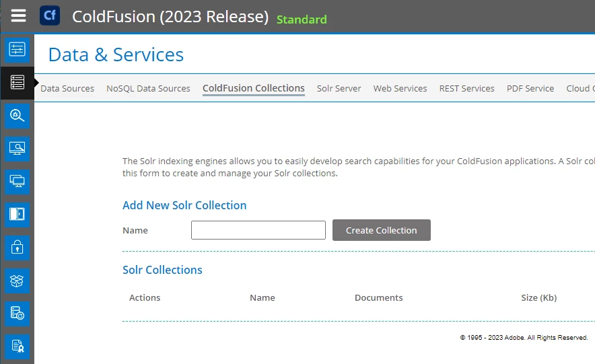
Task: Click the Documents column header
Action: (379, 297)
